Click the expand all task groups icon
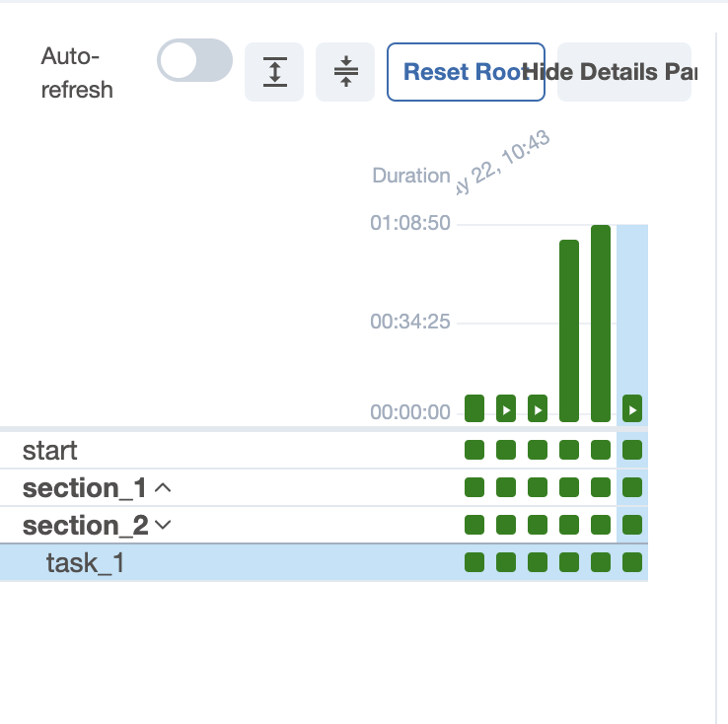This screenshot has width=728, height=724. 274,72
